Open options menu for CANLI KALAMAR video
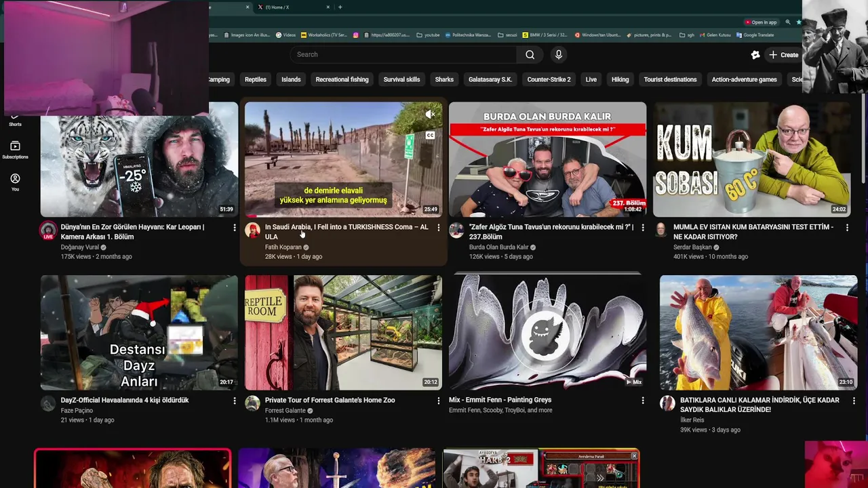The height and width of the screenshot is (488, 868). 854,401
